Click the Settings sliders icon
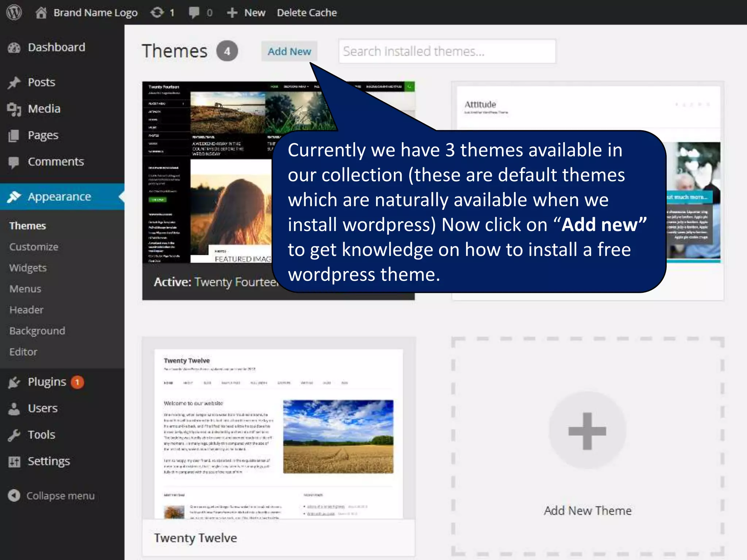 coord(14,462)
